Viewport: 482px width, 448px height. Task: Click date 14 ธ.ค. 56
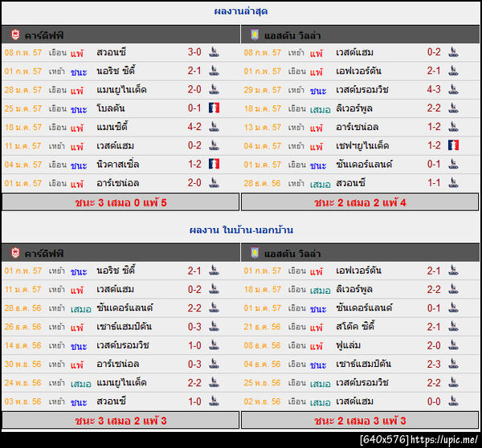[x=22, y=345]
